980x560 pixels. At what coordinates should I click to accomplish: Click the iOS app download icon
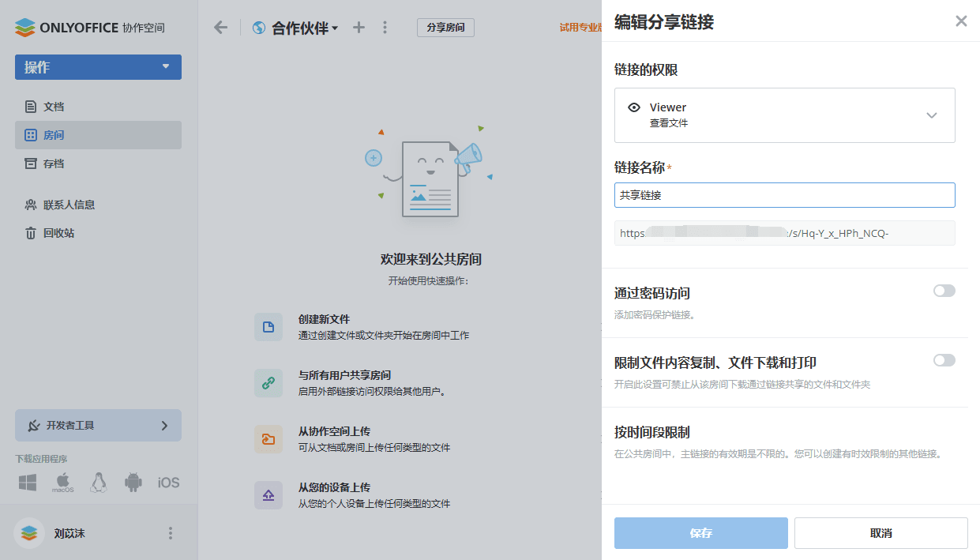(168, 483)
